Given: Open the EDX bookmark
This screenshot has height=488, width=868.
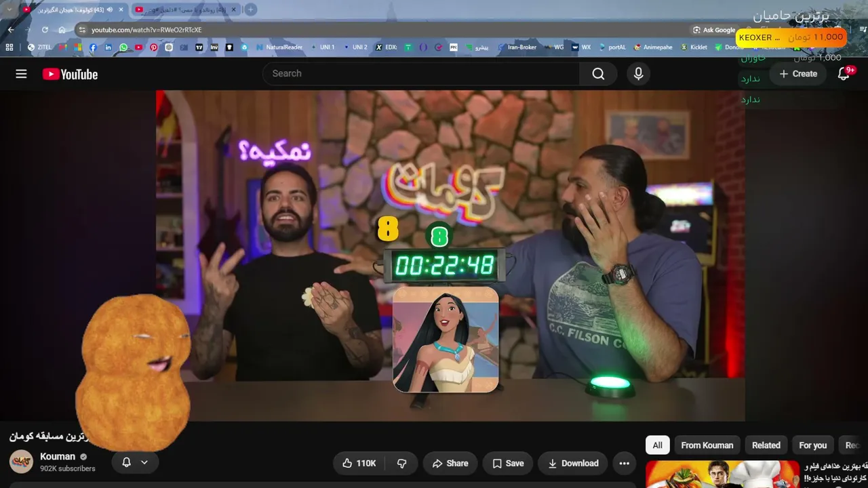Looking at the screenshot, I should [x=386, y=47].
